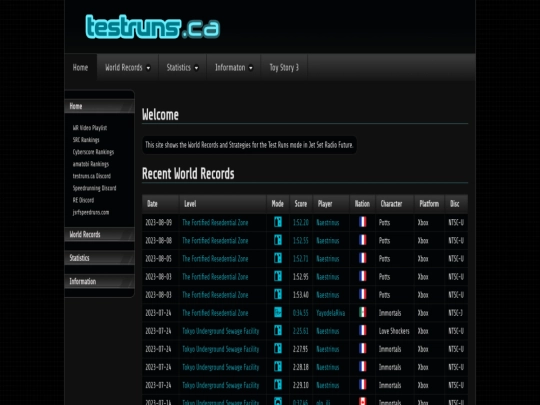
Task: Click the French flag in the 2023-08-08 row
Action: (362, 240)
